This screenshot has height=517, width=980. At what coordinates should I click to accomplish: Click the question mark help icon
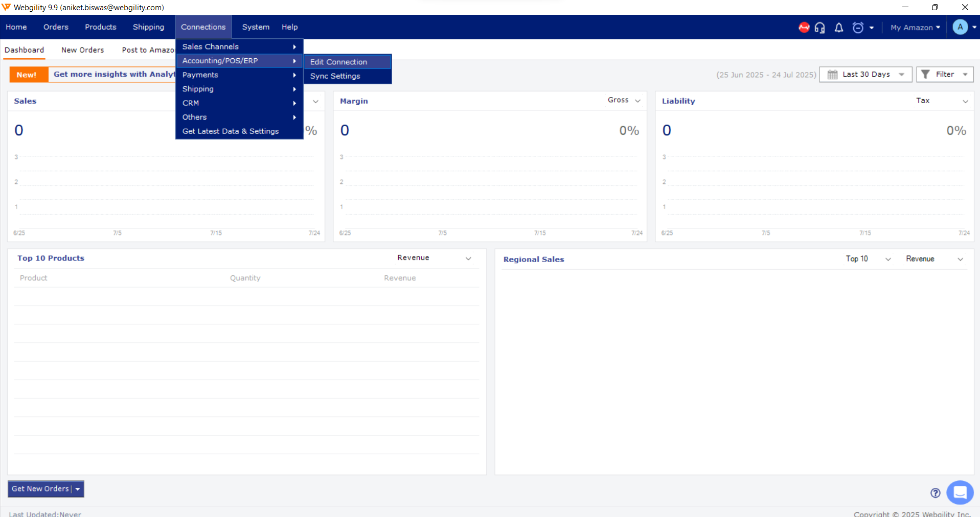pos(935,493)
